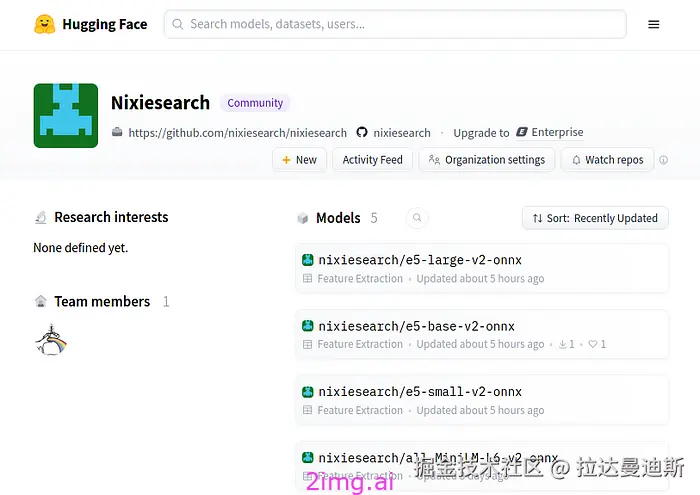Click Feature Extraction icon under e5-large-v2-onnx
Image resolution: width=700 pixels, height=495 pixels.
(x=307, y=279)
